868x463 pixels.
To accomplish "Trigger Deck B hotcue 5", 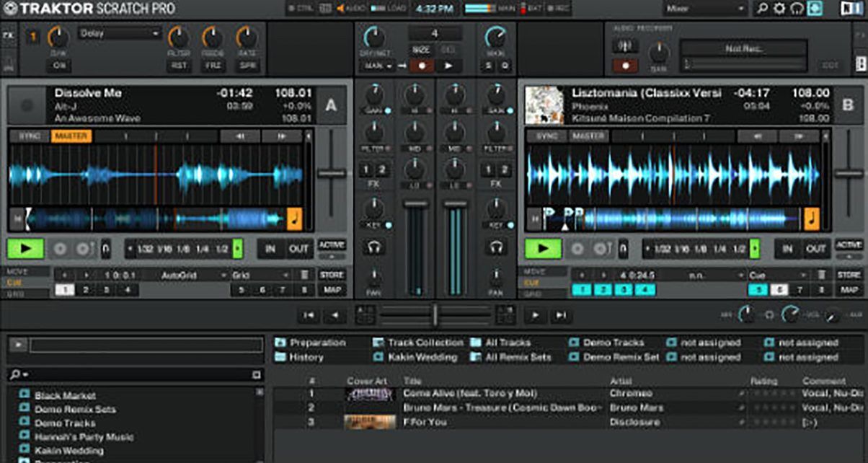I will pyautogui.click(x=757, y=290).
